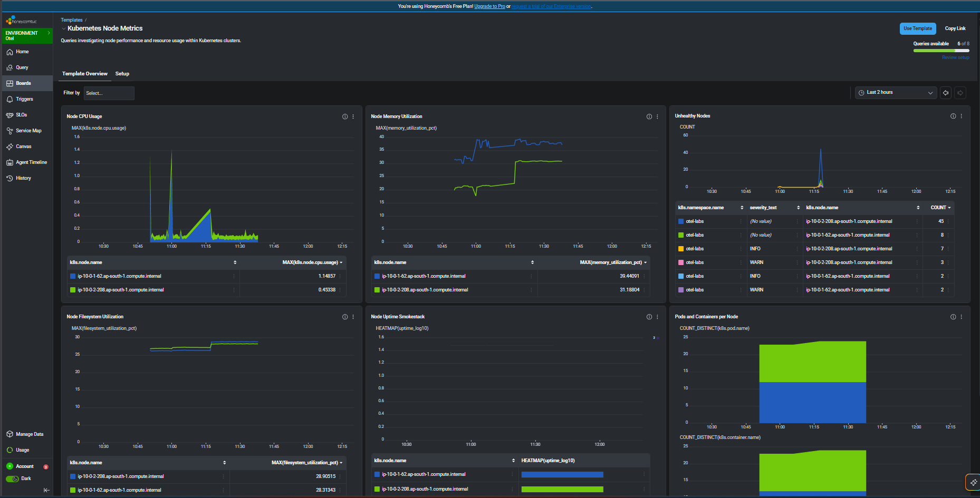The image size is (980, 498).
Task: Click the pink swatch in Unhealthy Nodes table
Action: click(x=681, y=262)
